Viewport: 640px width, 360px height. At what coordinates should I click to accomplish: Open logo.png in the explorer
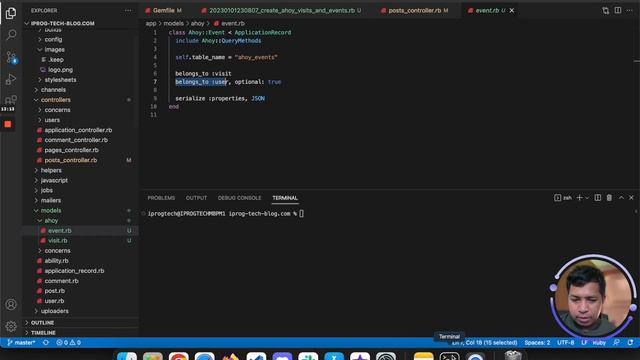click(60, 70)
